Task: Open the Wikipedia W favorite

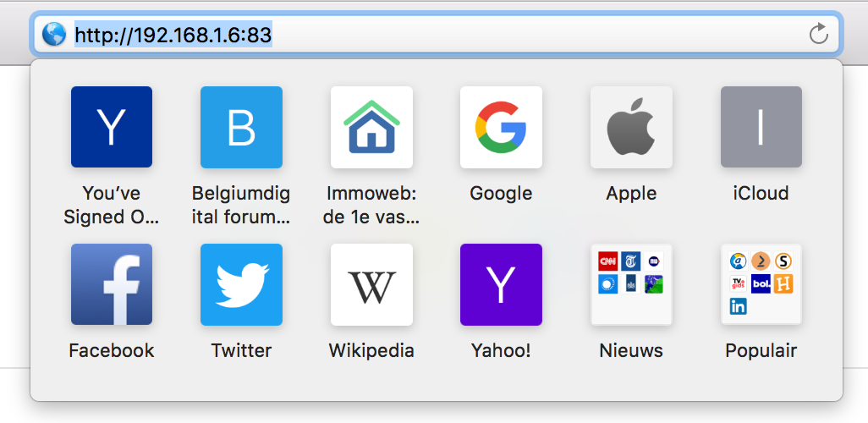Action: coord(371,284)
